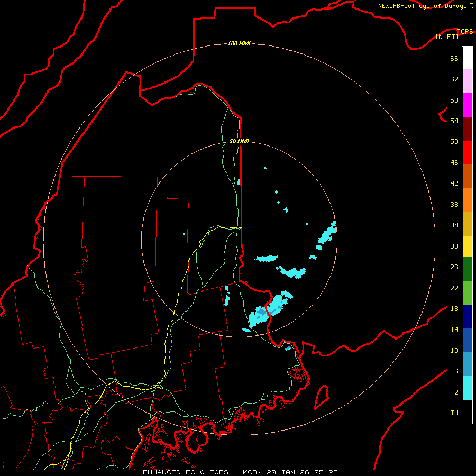Select the light green legend swatch
The height and width of the screenshot is (476, 476).
(x=467, y=293)
